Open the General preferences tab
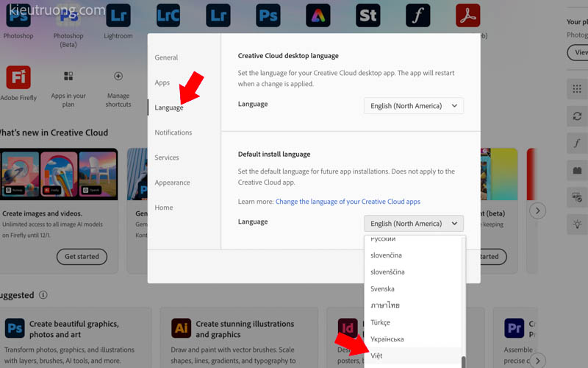The height and width of the screenshot is (368, 588). coord(166,57)
